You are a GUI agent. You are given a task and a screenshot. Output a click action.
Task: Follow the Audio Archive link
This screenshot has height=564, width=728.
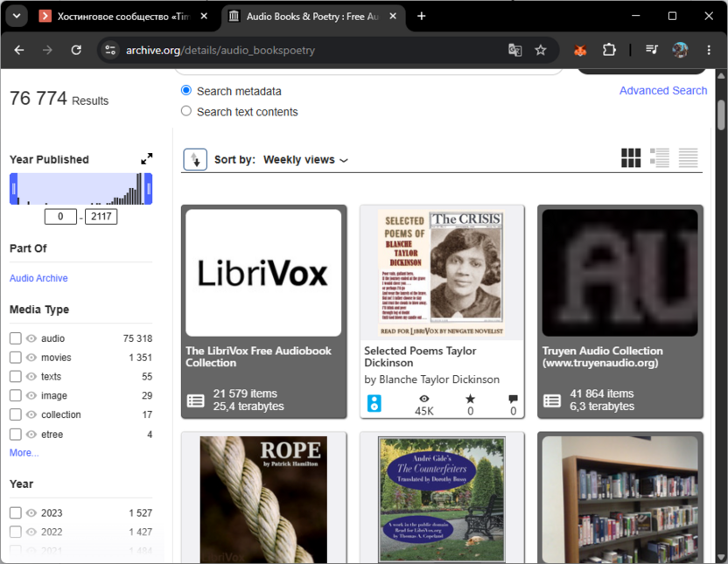pos(38,278)
